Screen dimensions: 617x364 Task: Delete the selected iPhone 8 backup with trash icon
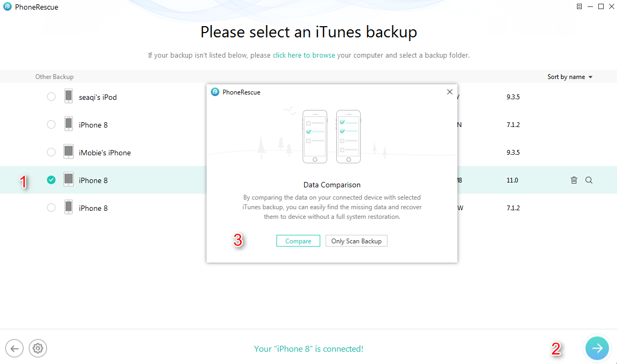pos(574,180)
